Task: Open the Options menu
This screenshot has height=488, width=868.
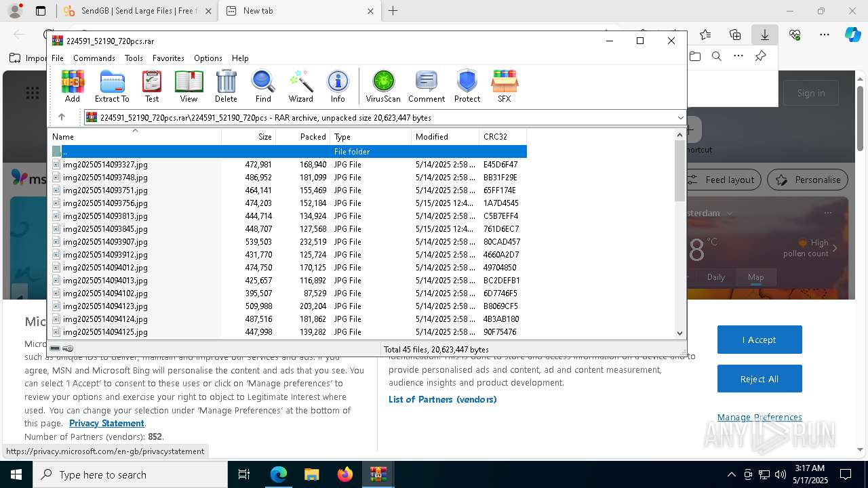Action: point(208,58)
